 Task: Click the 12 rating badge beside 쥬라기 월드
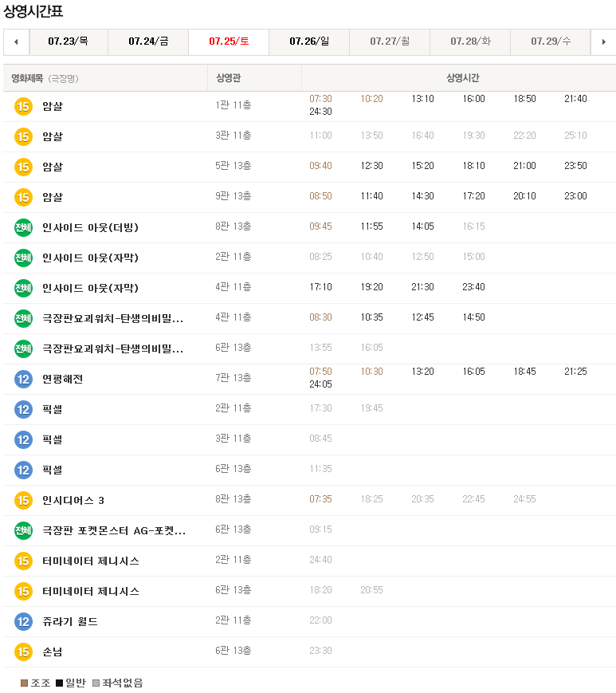pyautogui.click(x=23, y=621)
